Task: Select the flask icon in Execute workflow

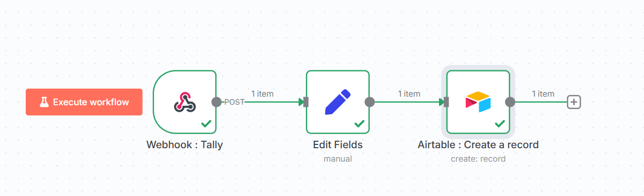Action: [x=44, y=102]
